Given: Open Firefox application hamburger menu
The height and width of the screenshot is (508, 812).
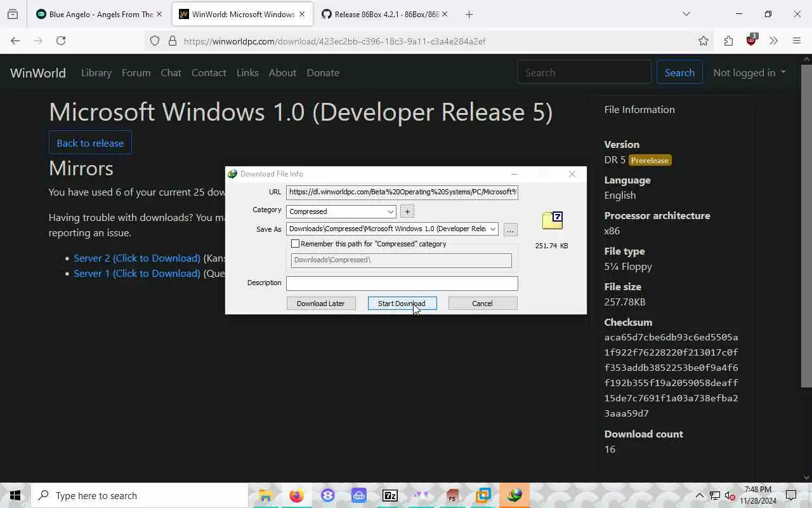Looking at the screenshot, I should (x=797, y=41).
